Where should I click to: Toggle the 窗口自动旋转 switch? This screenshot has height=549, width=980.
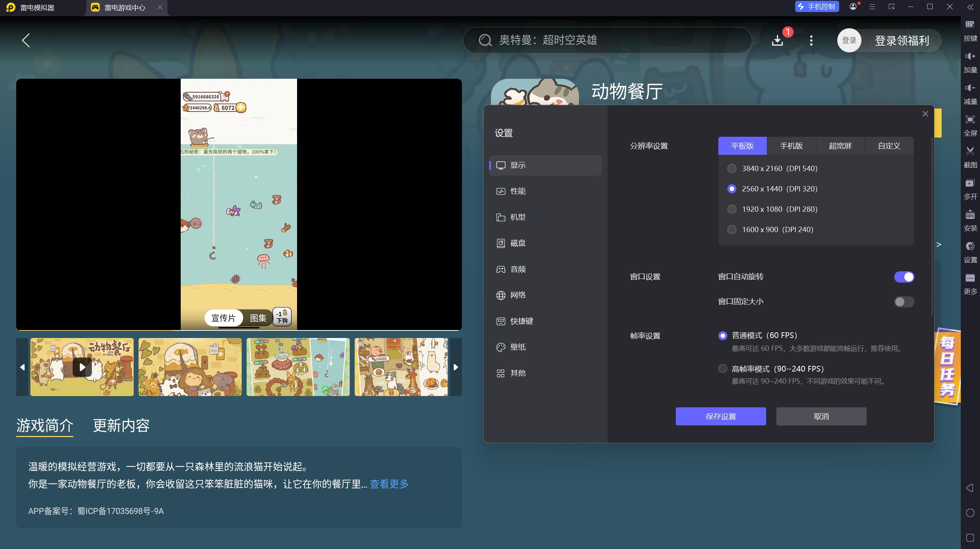coord(904,277)
